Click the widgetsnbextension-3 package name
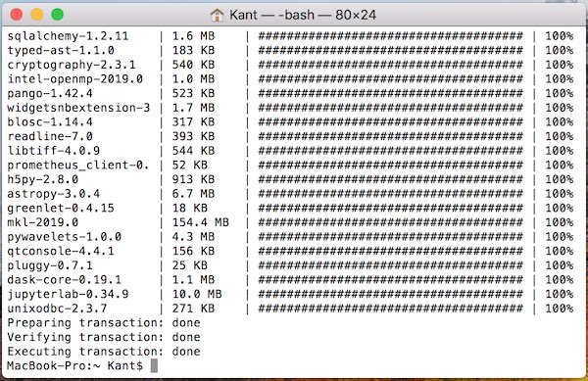The image size is (588, 381). (x=78, y=108)
